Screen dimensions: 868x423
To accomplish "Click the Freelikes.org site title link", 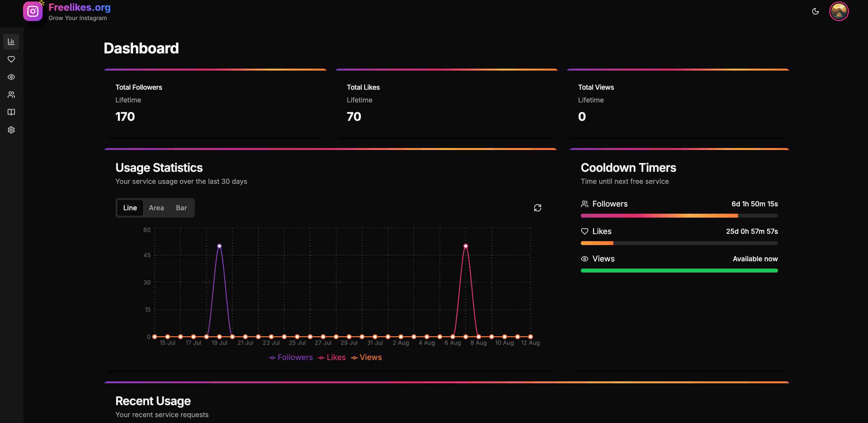I will [79, 7].
